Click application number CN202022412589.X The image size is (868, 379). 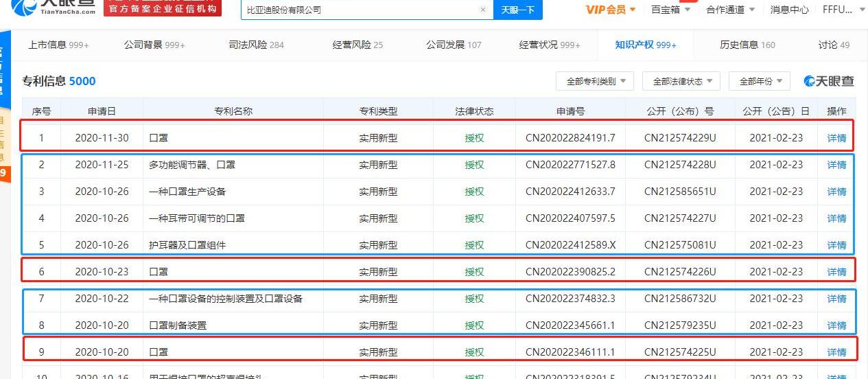click(x=570, y=245)
